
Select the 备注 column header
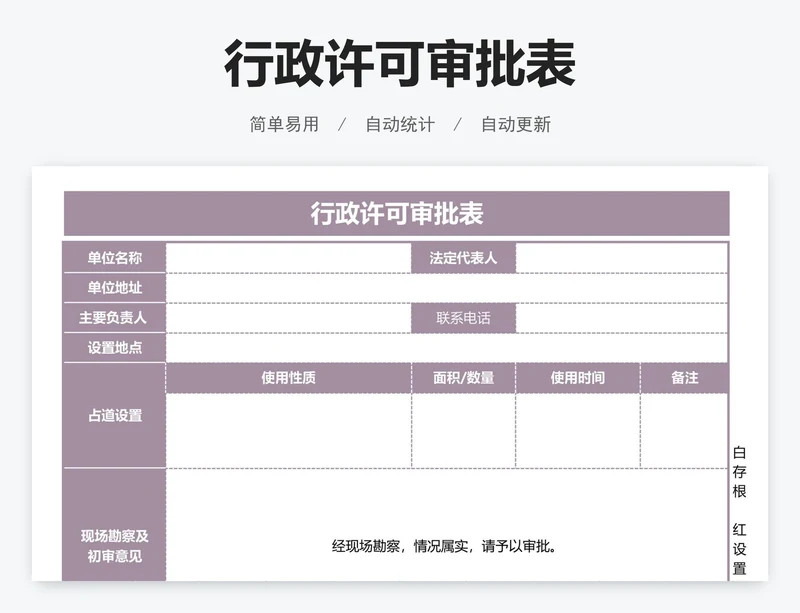coord(684,378)
